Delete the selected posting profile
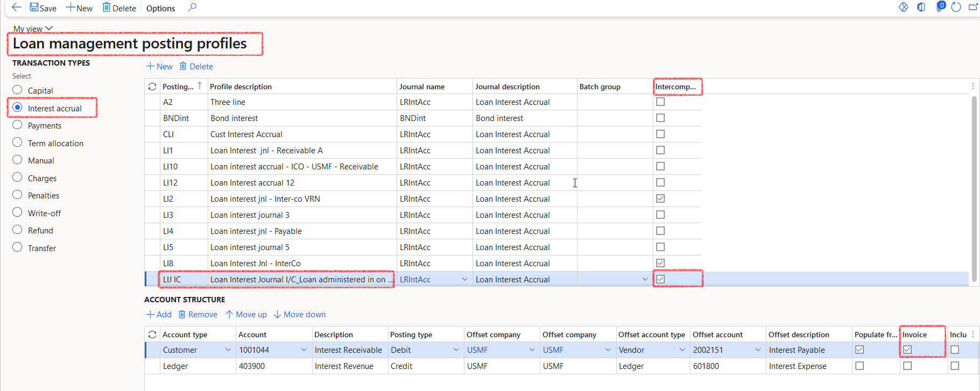Viewport: 980px width, 391px height. pyautogui.click(x=196, y=66)
